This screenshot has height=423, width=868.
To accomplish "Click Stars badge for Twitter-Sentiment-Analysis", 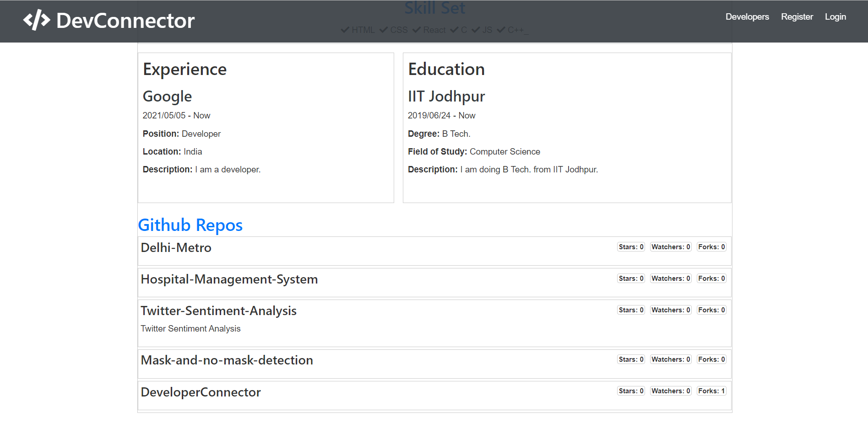I will click(631, 310).
